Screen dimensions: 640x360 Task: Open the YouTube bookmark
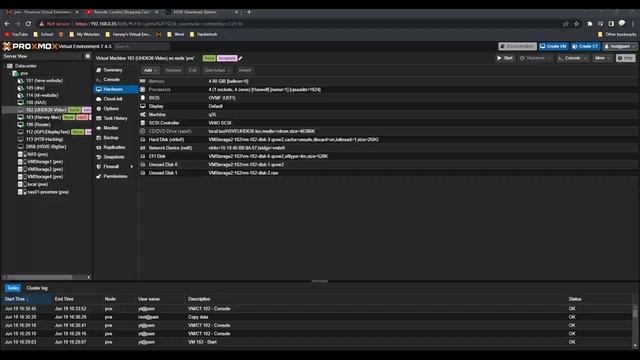(16, 34)
